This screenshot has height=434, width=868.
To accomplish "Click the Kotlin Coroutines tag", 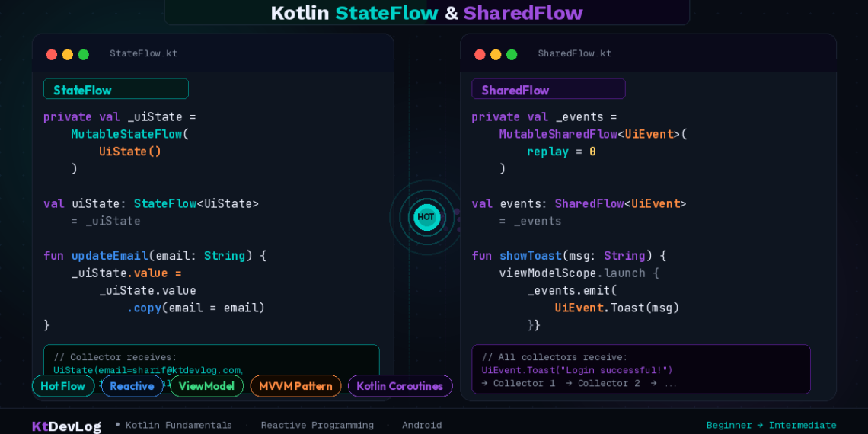I will (400, 386).
